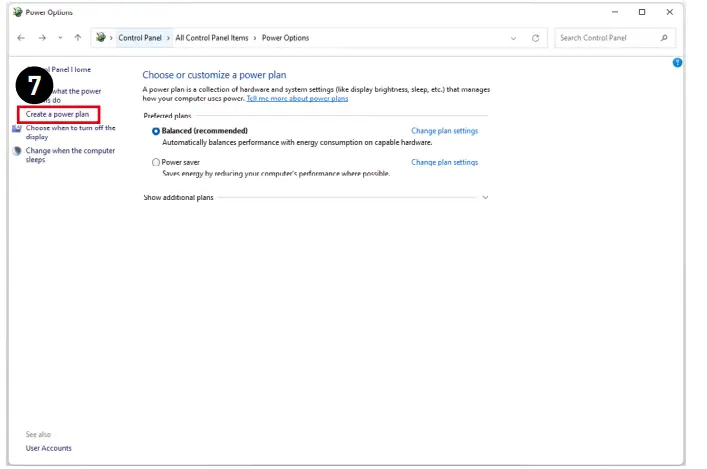Open the recent locations dropdown arrow
707x469 pixels.
click(x=60, y=38)
